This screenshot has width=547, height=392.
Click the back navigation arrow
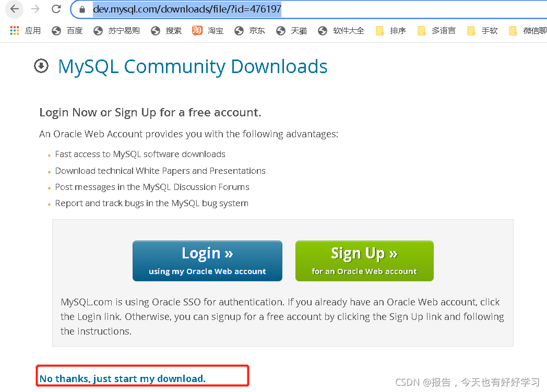pos(14,9)
